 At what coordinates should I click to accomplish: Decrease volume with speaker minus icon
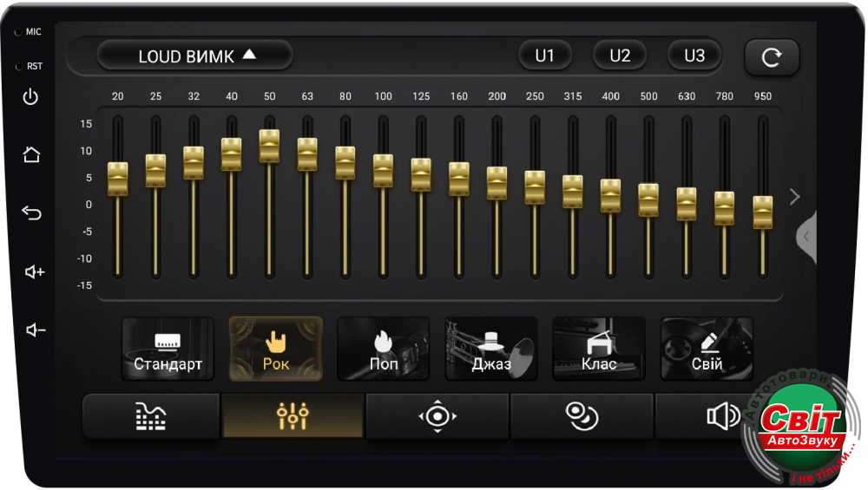click(x=34, y=330)
